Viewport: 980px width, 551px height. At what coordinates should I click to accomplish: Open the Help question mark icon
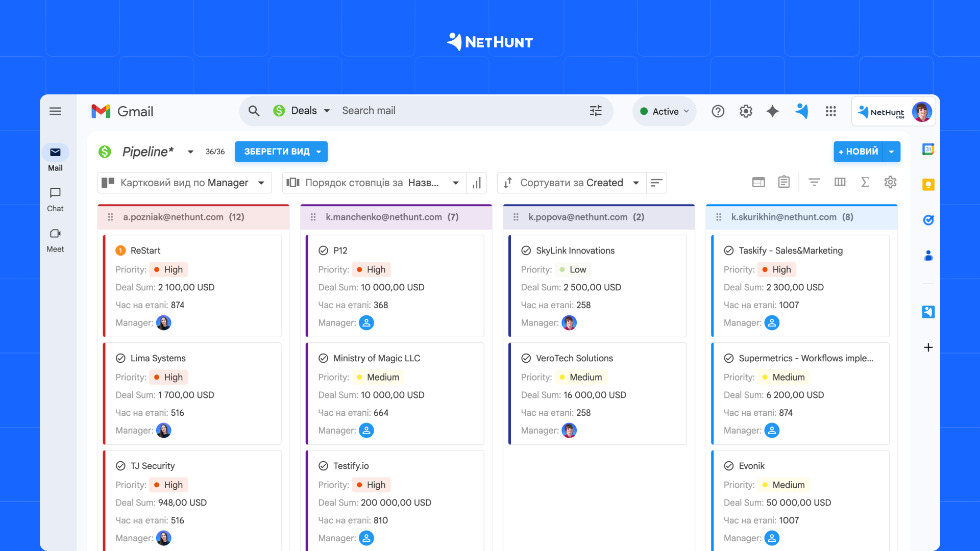718,111
